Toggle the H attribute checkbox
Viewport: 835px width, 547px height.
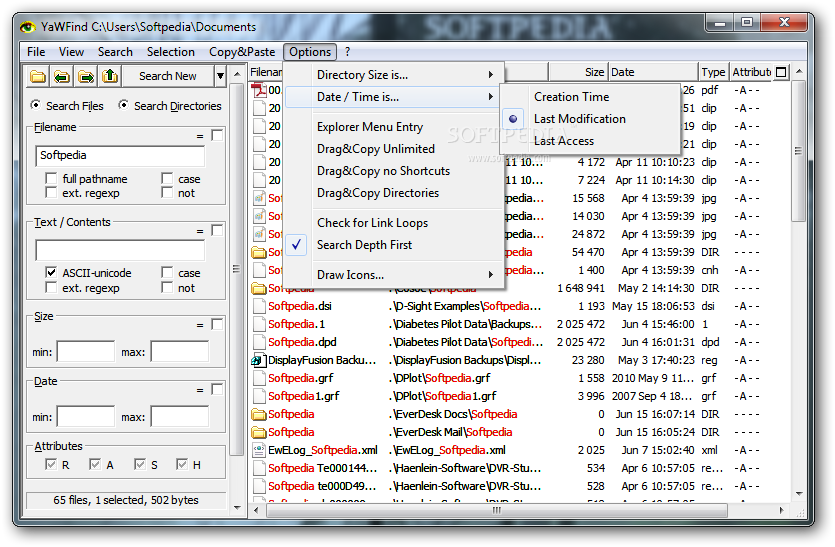coord(182,464)
